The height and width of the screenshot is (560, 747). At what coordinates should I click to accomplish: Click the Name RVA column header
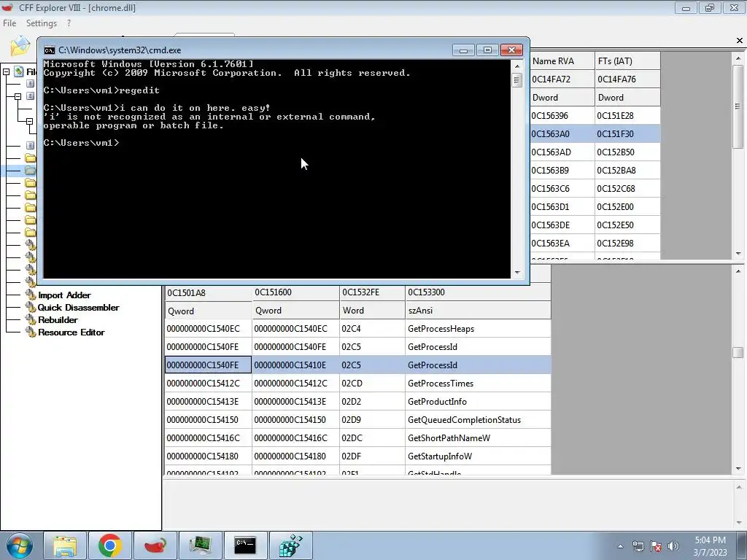562,61
